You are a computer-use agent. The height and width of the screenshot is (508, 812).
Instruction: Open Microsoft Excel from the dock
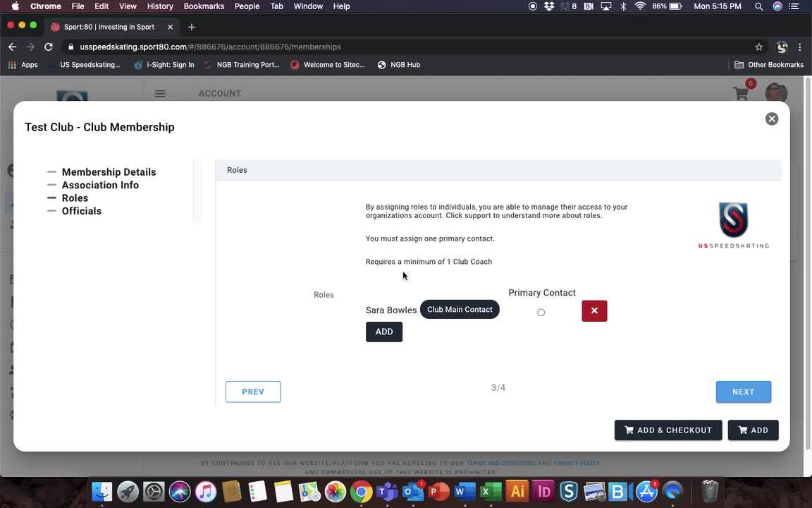491,491
